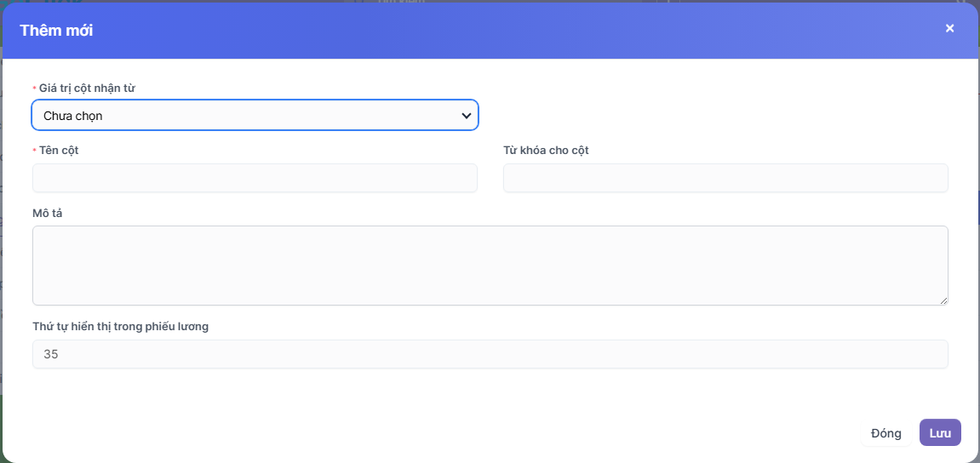Click the Giá trị cột nhận từ label
Screen dimensions: 980x463
coord(87,88)
